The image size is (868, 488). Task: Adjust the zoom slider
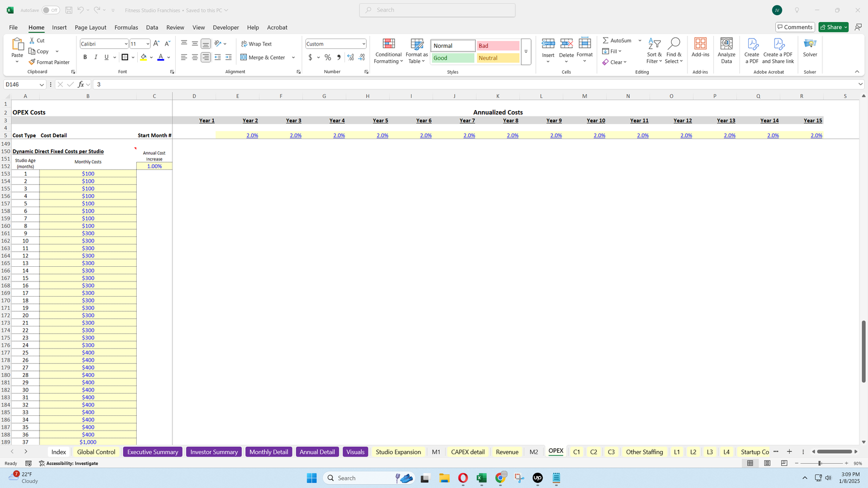820,463
